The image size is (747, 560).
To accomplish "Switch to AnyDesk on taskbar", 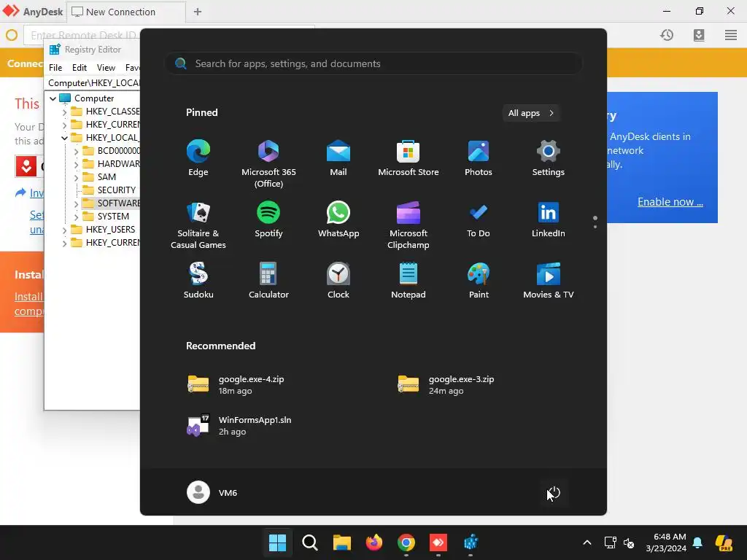I will click(438, 542).
